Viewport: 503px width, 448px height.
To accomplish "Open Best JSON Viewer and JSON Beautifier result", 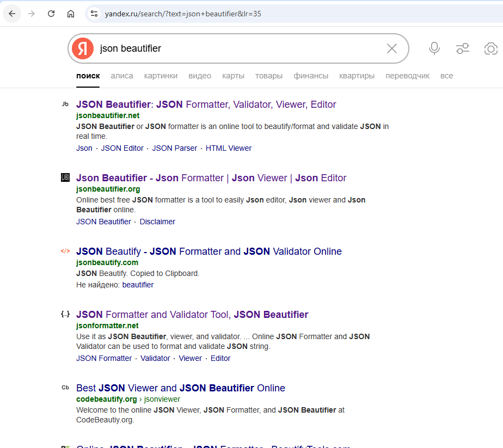I will pos(181,388).
